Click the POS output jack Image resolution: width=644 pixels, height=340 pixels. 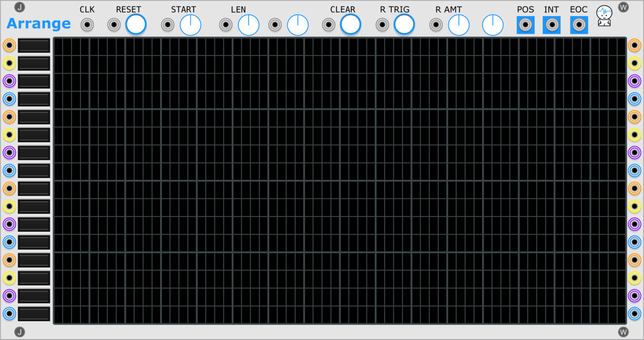click(x=525, y=25)
